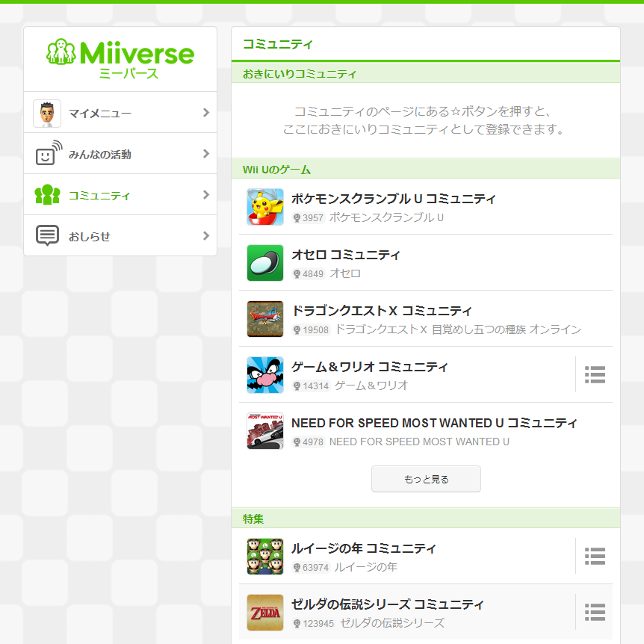Image resolution: width=644 pixels, height=644 pixels.
Task: Click the Mii avatar in My Menu
Action: [47, 114]
